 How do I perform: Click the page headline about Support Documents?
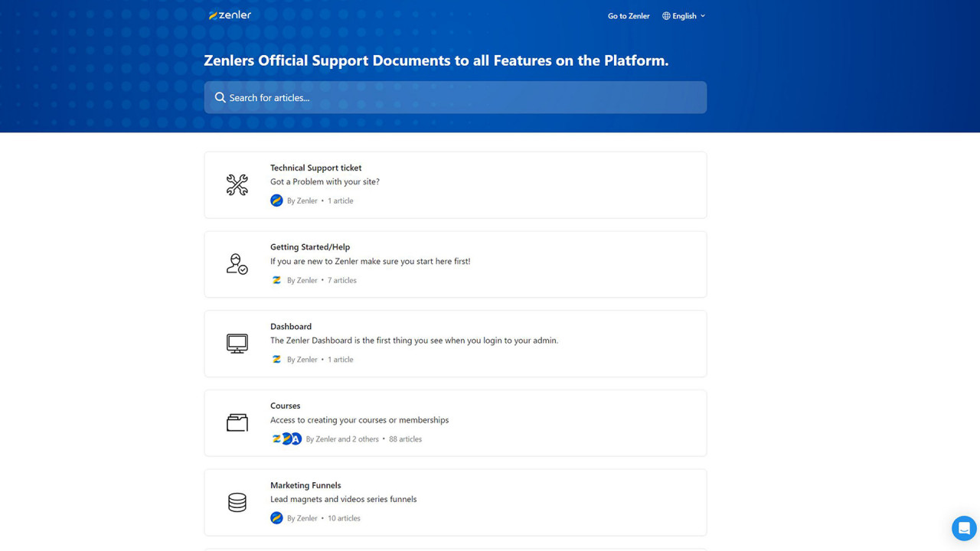pyautogui.click(x=436, y=60)
